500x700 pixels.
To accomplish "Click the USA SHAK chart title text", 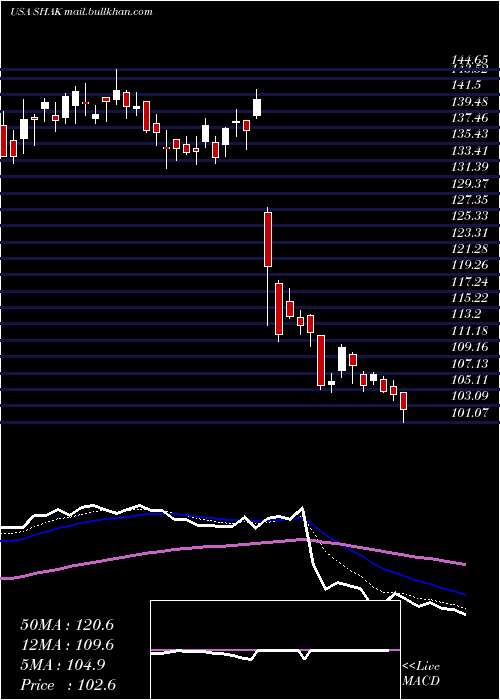I will [x=81, y=12].
